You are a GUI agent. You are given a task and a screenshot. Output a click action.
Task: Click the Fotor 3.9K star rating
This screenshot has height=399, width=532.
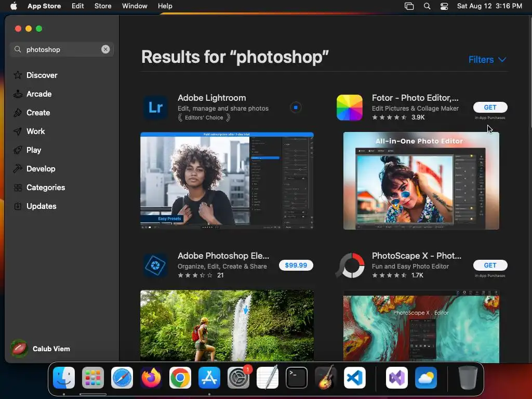point(398,117)
